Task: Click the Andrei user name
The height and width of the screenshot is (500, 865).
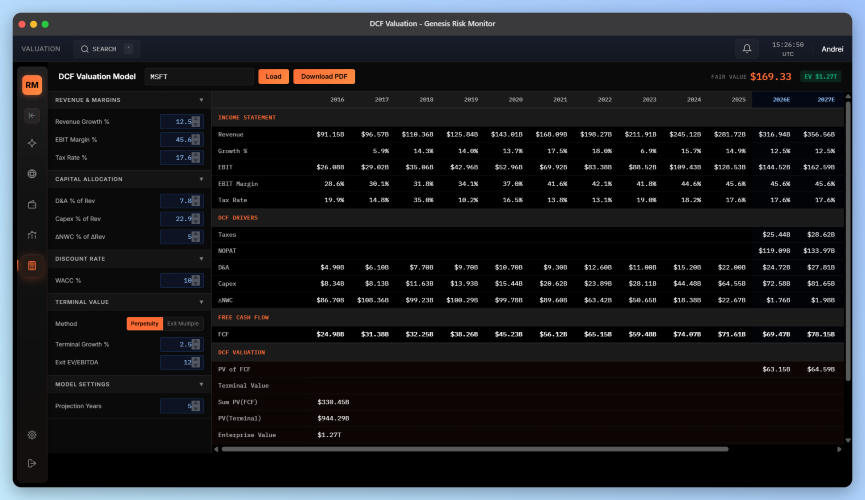Action: pos(832,49)
